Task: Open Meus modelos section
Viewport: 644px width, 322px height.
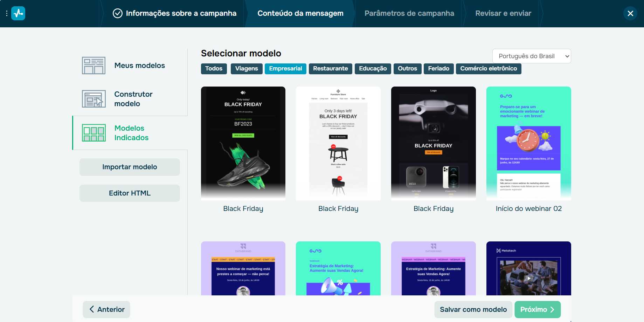Action: 130,66
